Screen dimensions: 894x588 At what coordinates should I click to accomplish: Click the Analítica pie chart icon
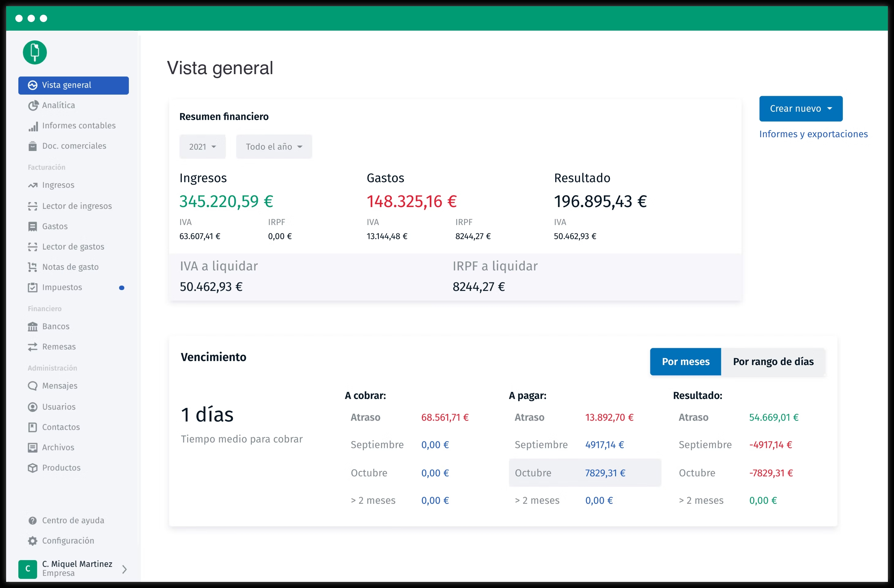point(33,106)
